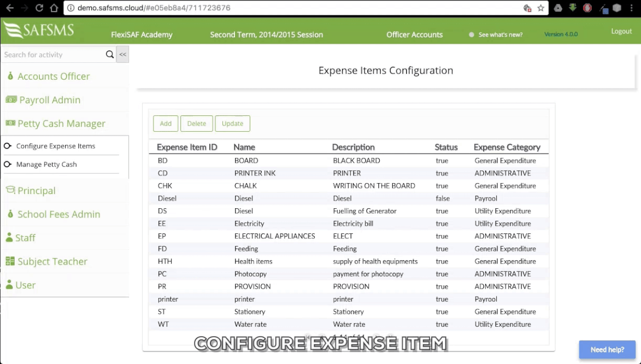641x364 pixels.
Task: Open the See what's new? link
Action: point(501,35)
